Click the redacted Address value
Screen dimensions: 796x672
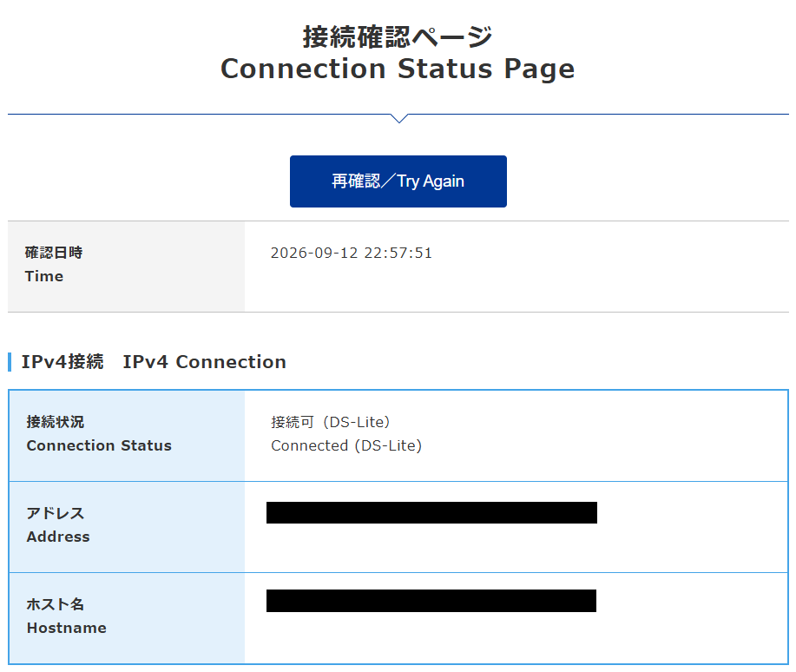pyautogui.click(x=431, y=512)
